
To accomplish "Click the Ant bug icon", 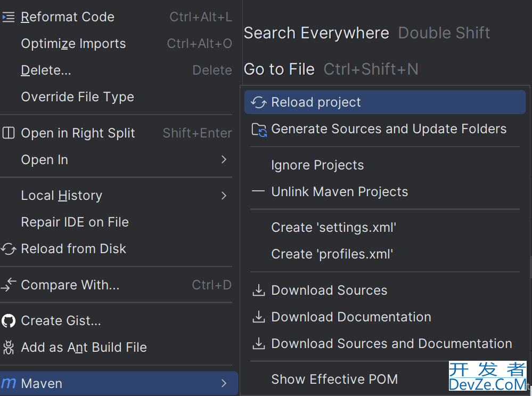I will pos(9,347).
